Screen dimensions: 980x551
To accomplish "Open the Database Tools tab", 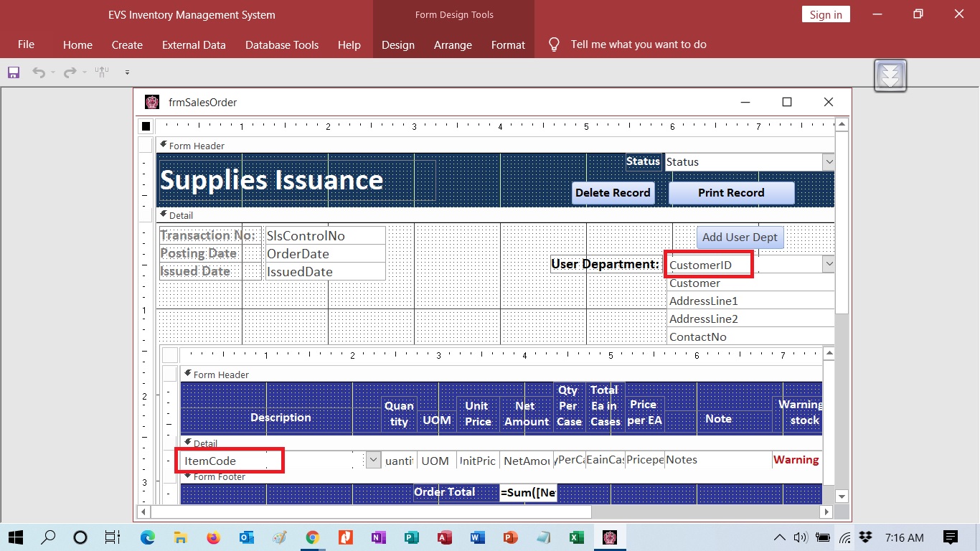I will tap(282, 44).
